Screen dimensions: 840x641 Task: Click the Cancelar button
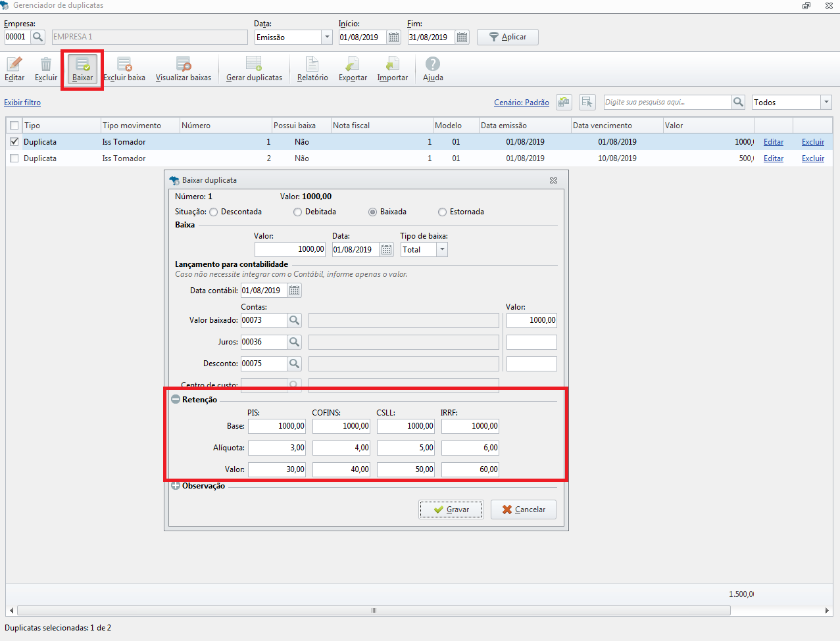click(524, 510)
